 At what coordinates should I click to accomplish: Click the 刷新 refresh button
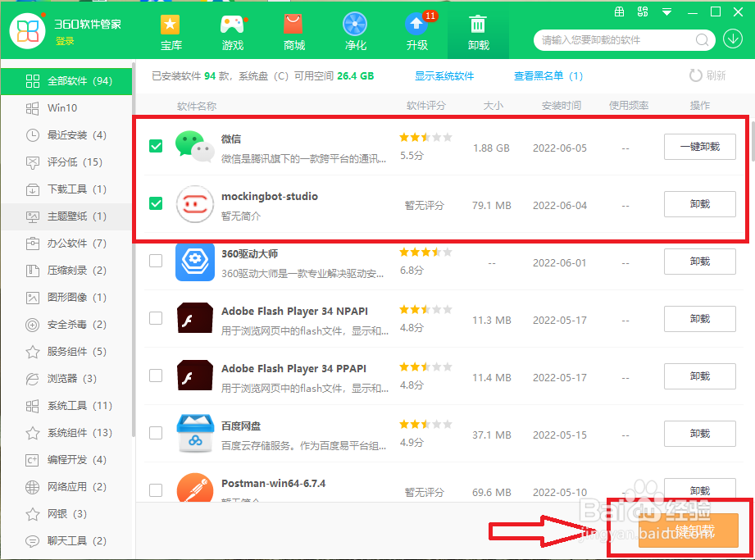click(x=707, y=75)
